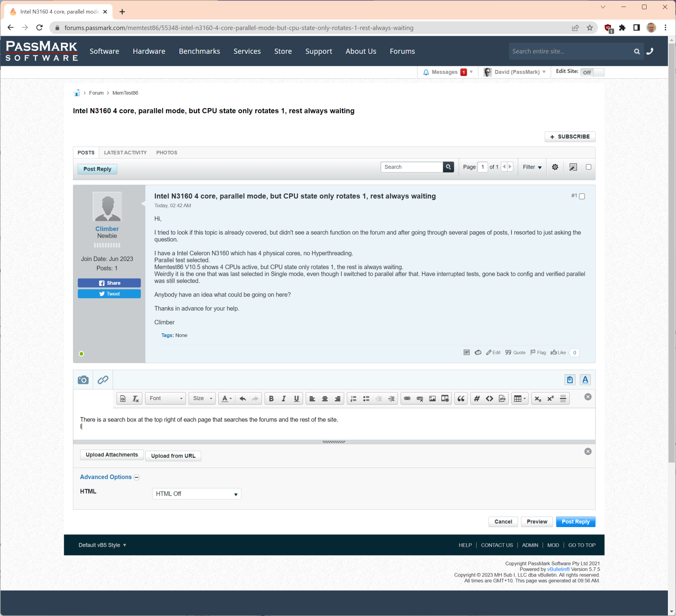This screenshot has height=616, width=676.
Task: Collapse the Advanced Options section
Action: (x=137, y=477)
